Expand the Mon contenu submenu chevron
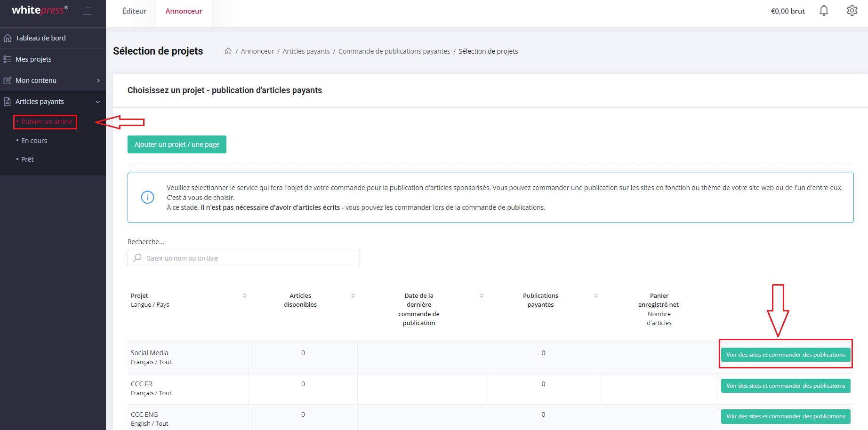The height and width of the screenshot is (430, 868). click(x=98, y=80)
